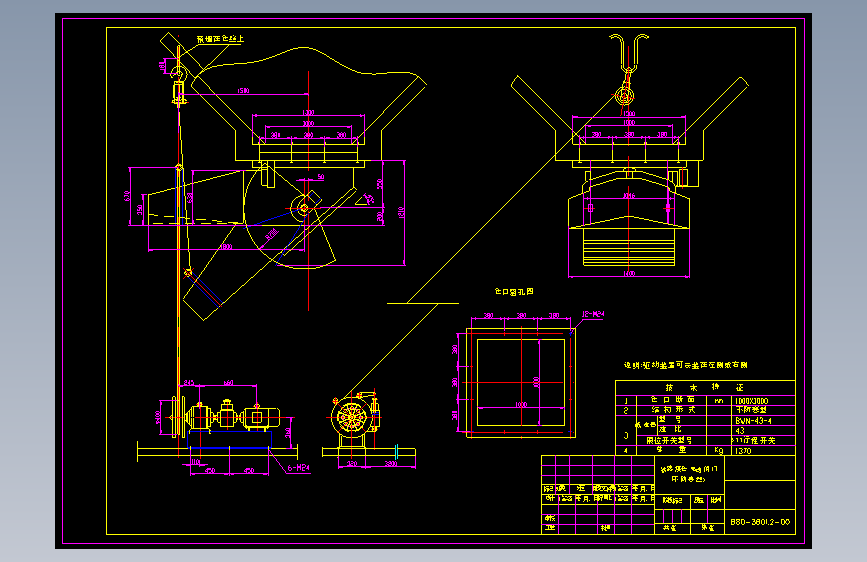The image size is (867, 562).
Task: Select the 620 vertical dimension
Action: 127,196
